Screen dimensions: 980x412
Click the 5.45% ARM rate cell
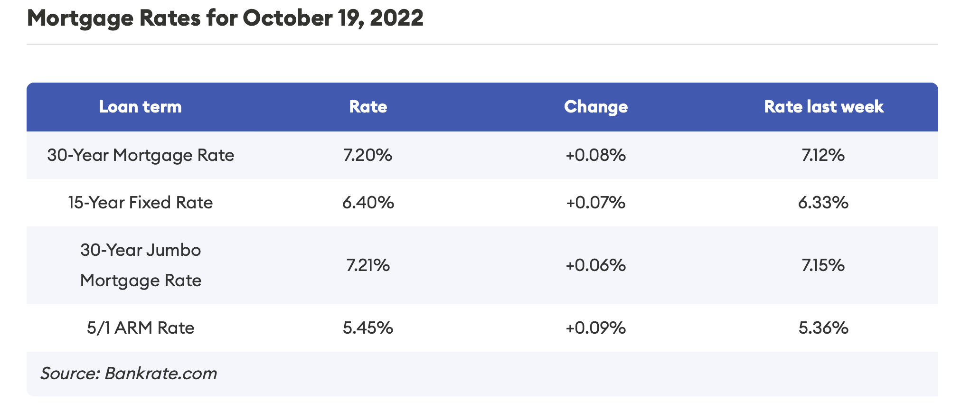[x=368, y=328]
